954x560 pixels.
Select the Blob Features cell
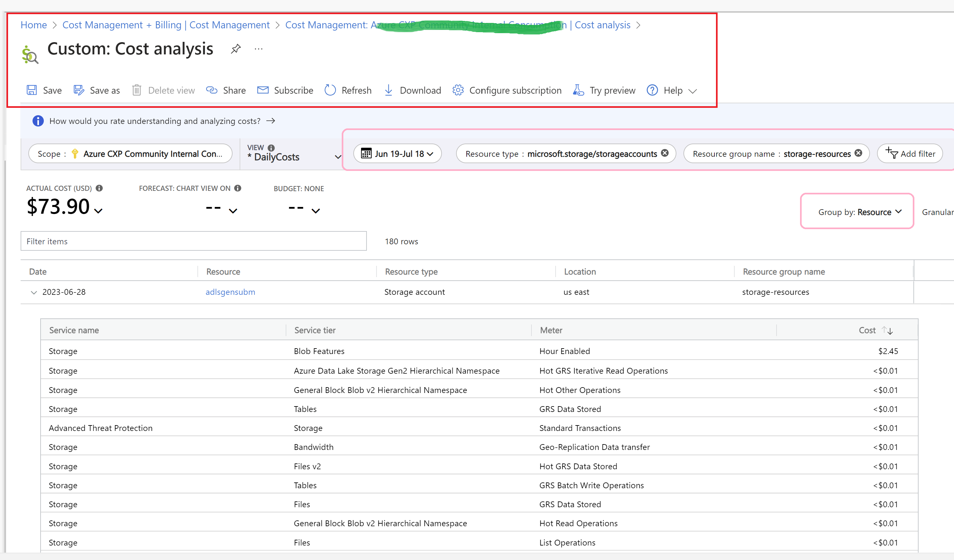(319, 351)
